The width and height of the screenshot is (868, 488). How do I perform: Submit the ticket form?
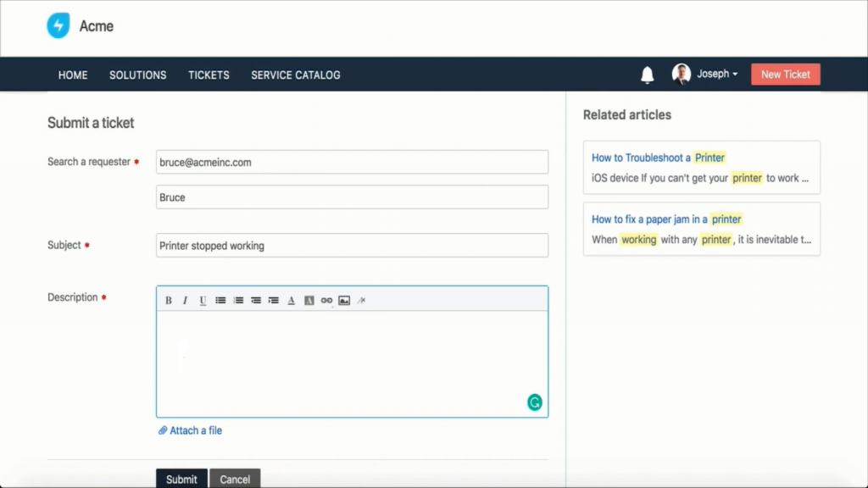(181, 479)
